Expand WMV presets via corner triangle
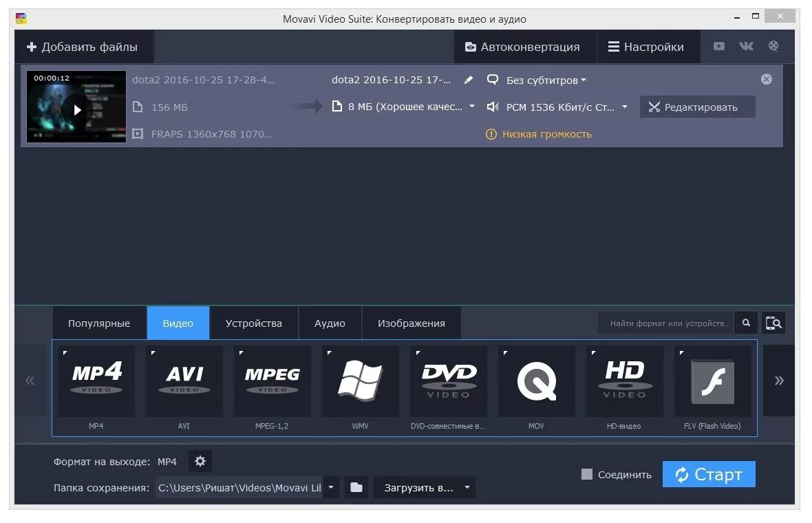Screen dimensions: 812x523 click(329, 352)
